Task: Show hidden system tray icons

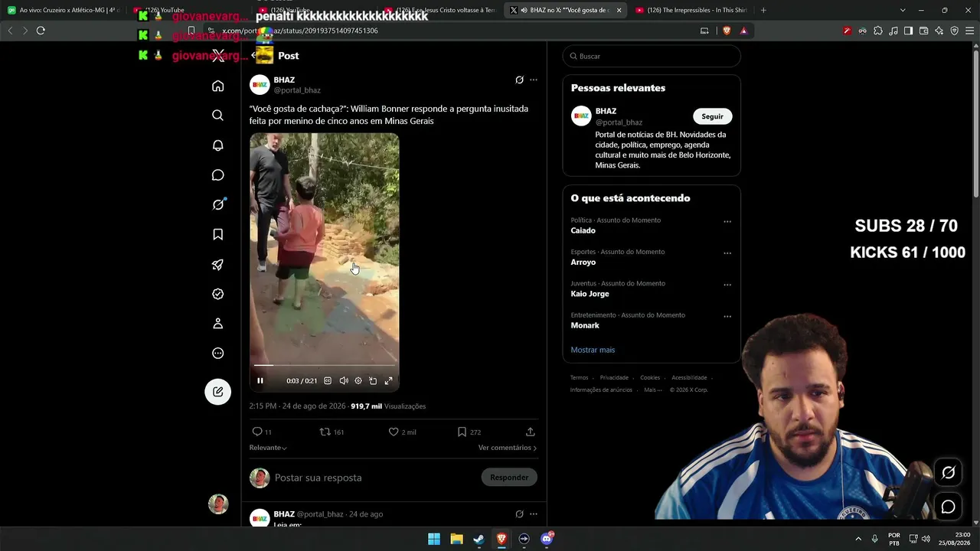Action: [x=858, y=539]
